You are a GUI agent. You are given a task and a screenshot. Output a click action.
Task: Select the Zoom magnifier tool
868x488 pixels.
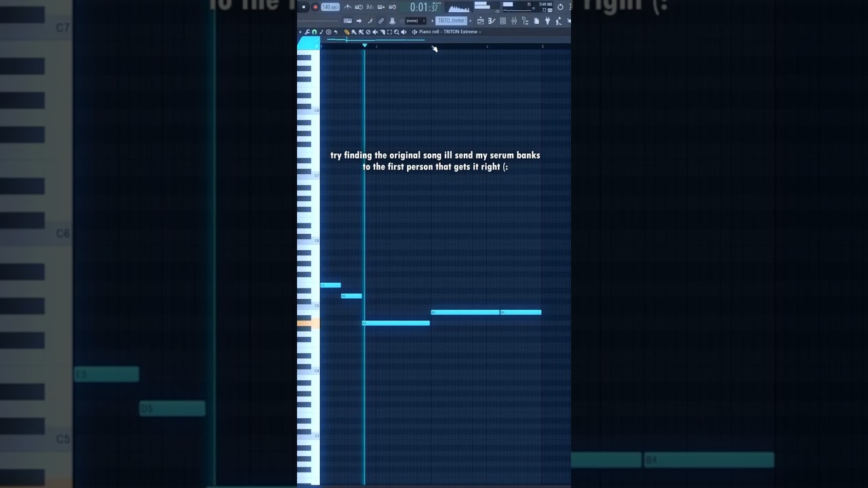[x=397, y=32]
